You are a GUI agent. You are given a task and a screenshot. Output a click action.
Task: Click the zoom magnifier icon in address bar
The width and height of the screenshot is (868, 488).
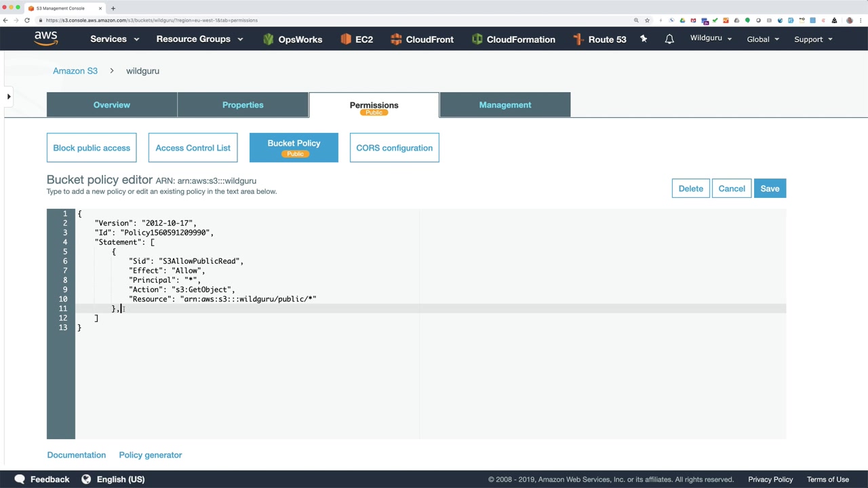[x=636, y=20]
